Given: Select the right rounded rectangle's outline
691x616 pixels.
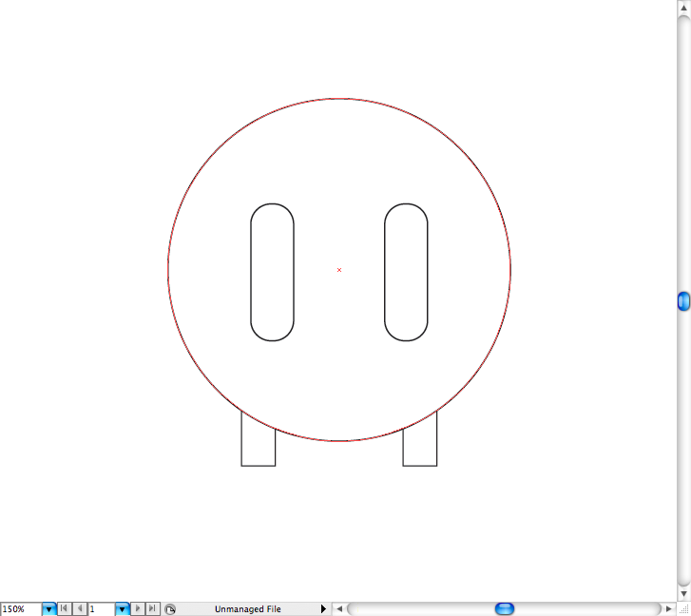Looking at the screenshot, I should [x=385, y=272].
